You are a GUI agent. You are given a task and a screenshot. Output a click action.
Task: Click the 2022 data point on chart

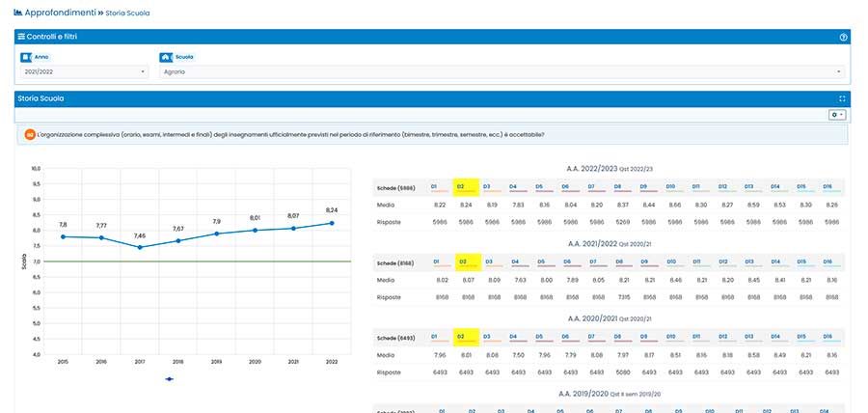[x=332, y=223]
